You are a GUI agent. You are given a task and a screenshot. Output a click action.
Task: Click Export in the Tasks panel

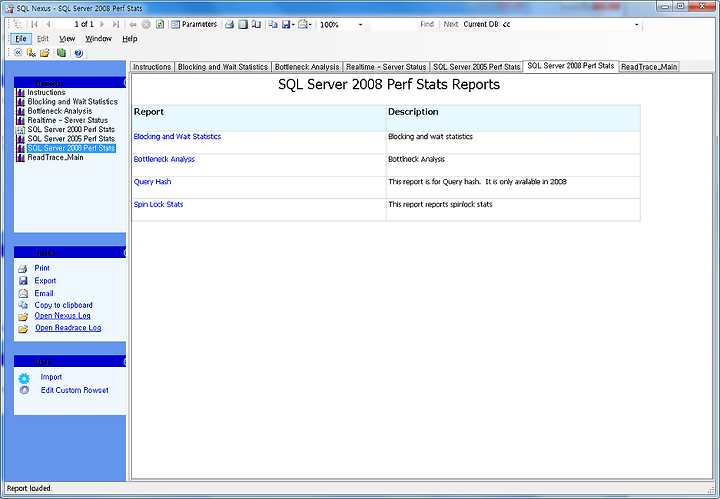45,280
